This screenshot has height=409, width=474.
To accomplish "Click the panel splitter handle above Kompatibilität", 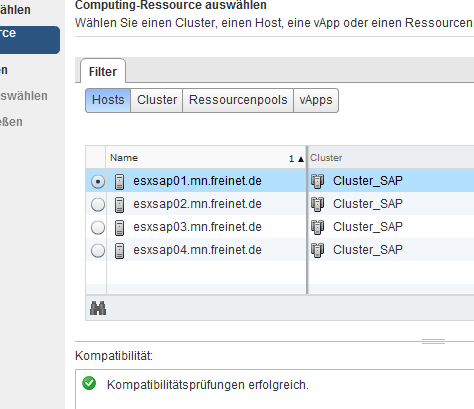I will tap(433, 341).
